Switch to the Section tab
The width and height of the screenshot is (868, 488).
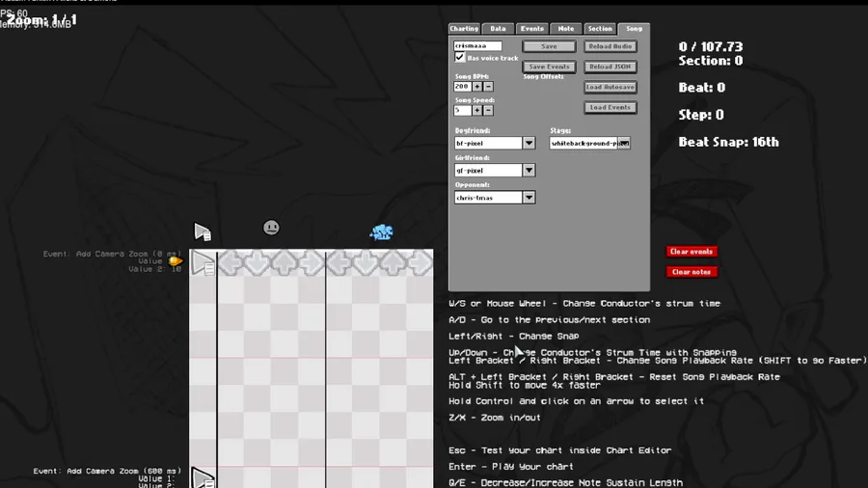click(600, 29)
